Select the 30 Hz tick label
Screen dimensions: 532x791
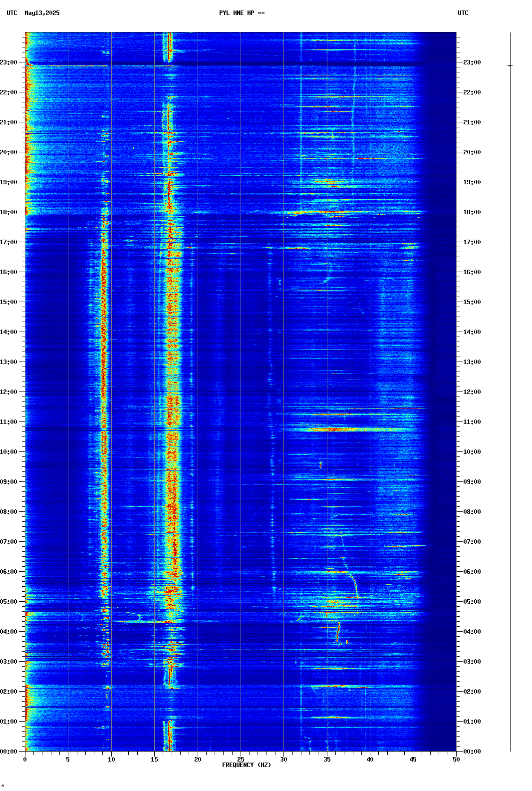[283, 760]
